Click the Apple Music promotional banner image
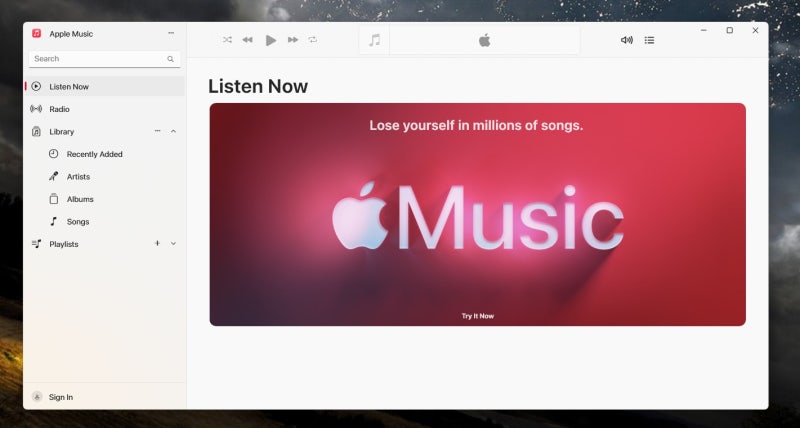Screen dimensions: 800x428 tap(478, 214)
